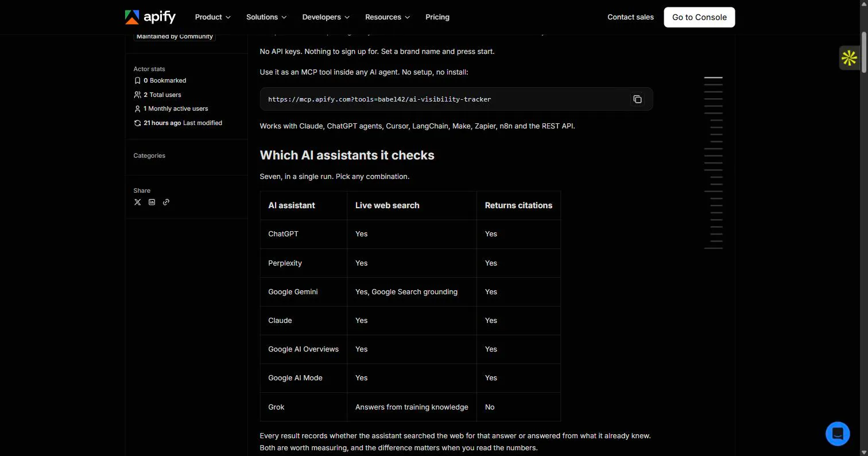Image resolution: width=868 pixels, height=456 pixels.
Task: Go to the Pricing page
Action: (437, 17)
